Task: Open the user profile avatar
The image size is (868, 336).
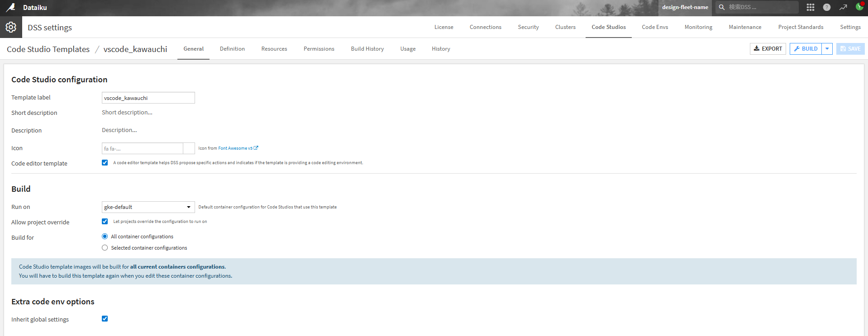Action: (x=859, y=7)
